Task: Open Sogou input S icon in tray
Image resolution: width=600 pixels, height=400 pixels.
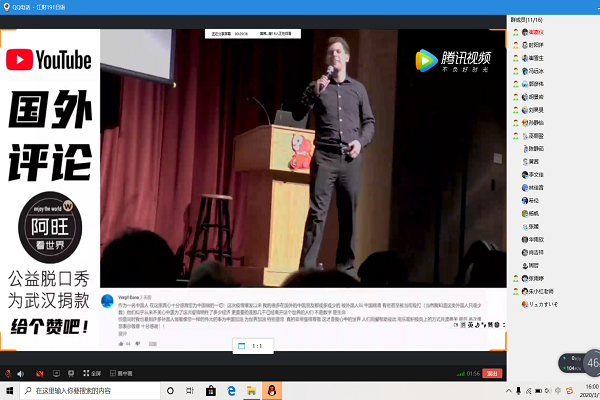Action: coord(569,391)
